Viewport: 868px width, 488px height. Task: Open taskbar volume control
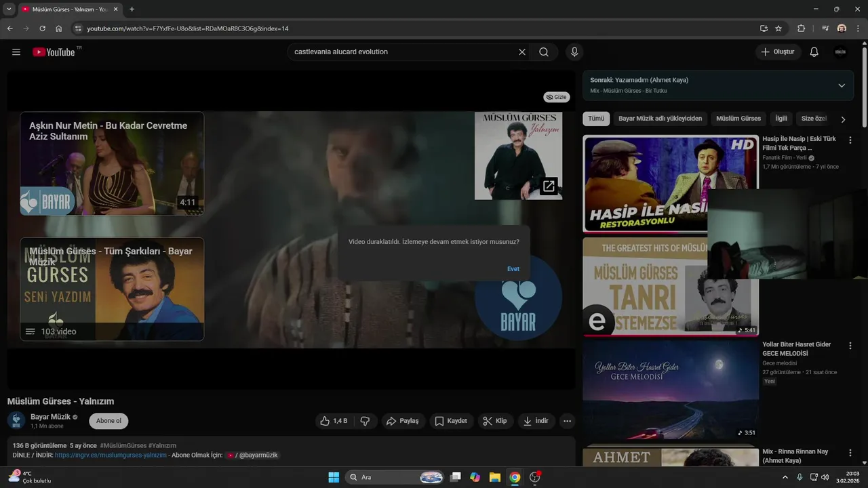[x=825, y=477]
